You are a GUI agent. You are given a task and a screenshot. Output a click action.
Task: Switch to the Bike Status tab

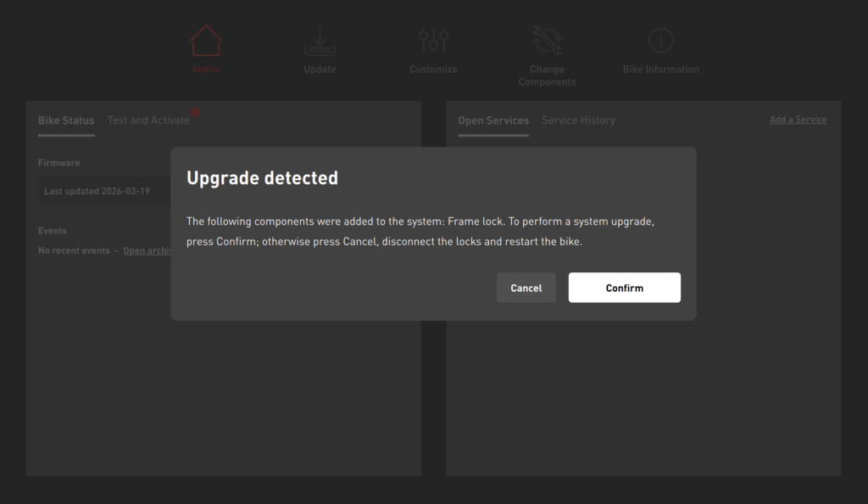tap(66, 120)
